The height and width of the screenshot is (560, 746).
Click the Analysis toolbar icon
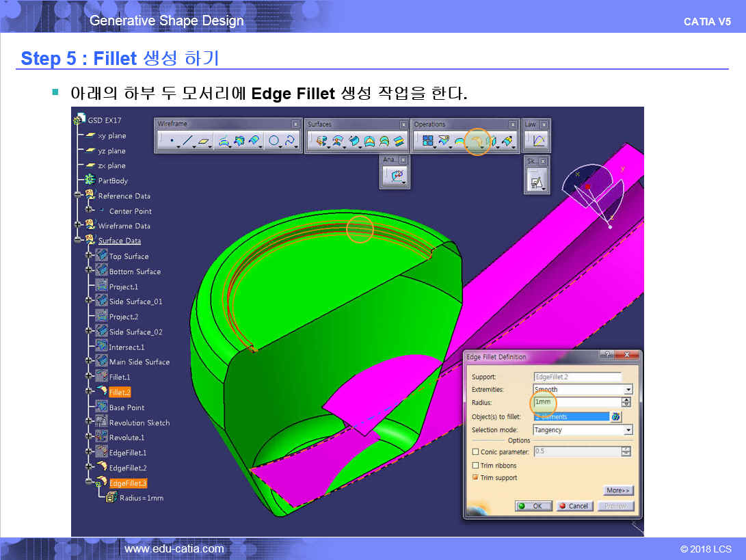click(395, 176)
